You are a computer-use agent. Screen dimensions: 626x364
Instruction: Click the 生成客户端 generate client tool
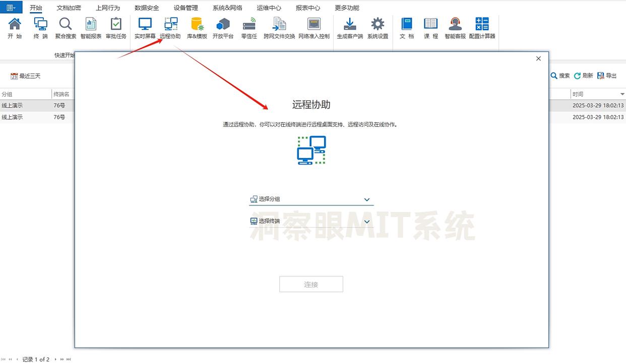point(350,28)
